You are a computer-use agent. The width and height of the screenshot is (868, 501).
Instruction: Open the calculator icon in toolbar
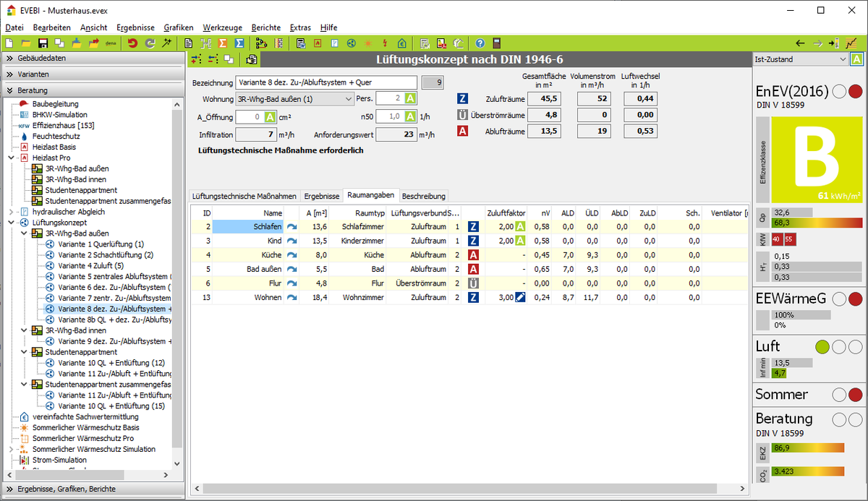point(497,43)
